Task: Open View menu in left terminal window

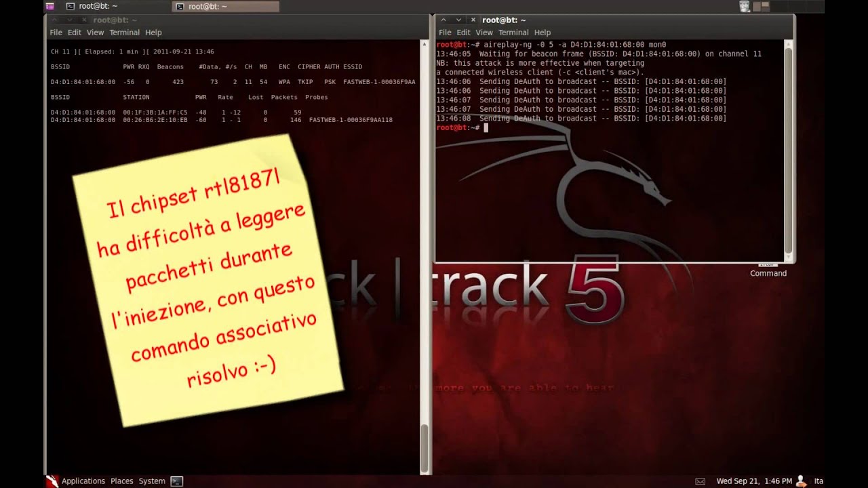Action: (95, 33)
